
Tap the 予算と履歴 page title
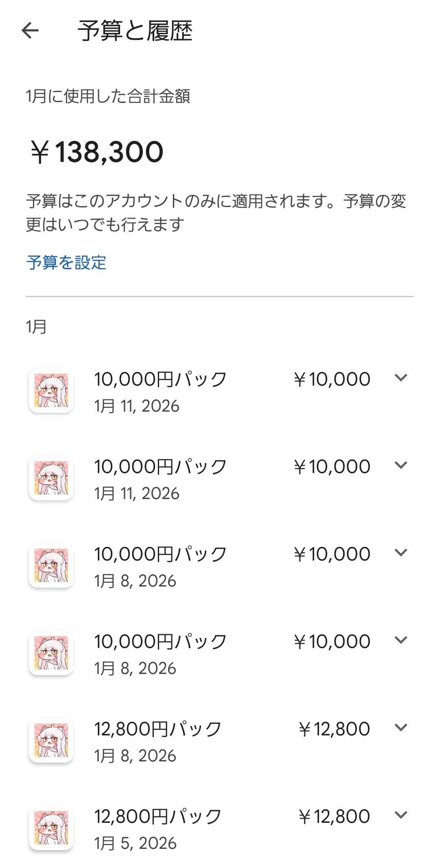pyautogui.click(x=135, y=31)
